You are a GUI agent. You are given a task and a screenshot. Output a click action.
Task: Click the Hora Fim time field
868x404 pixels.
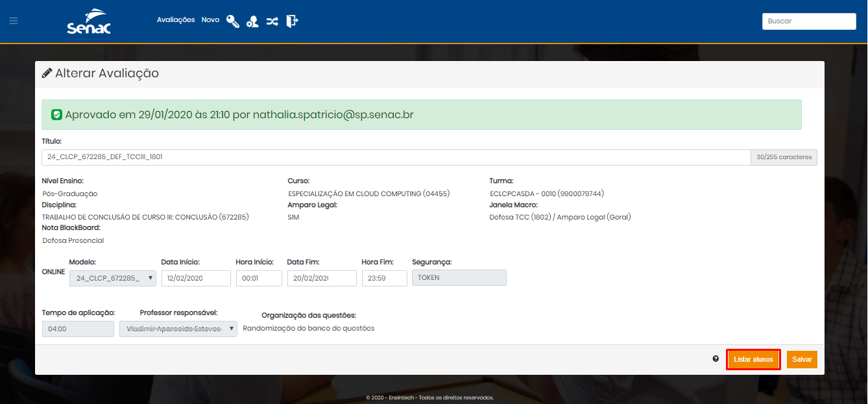pyautogui.click(x=384, y=278)
